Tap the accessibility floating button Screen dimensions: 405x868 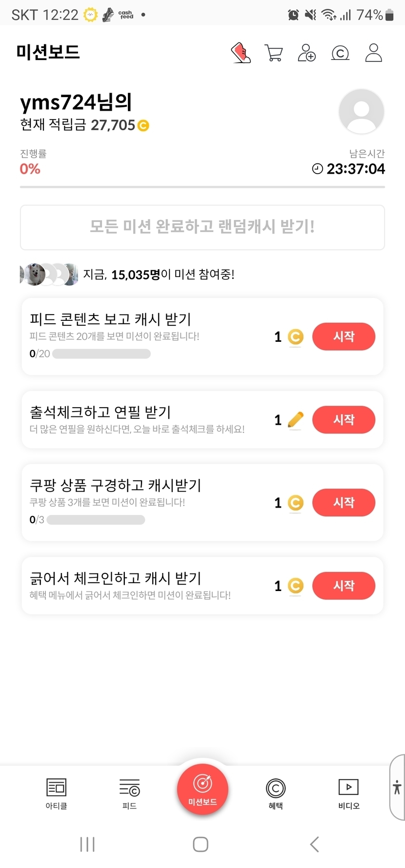point(397,787)
